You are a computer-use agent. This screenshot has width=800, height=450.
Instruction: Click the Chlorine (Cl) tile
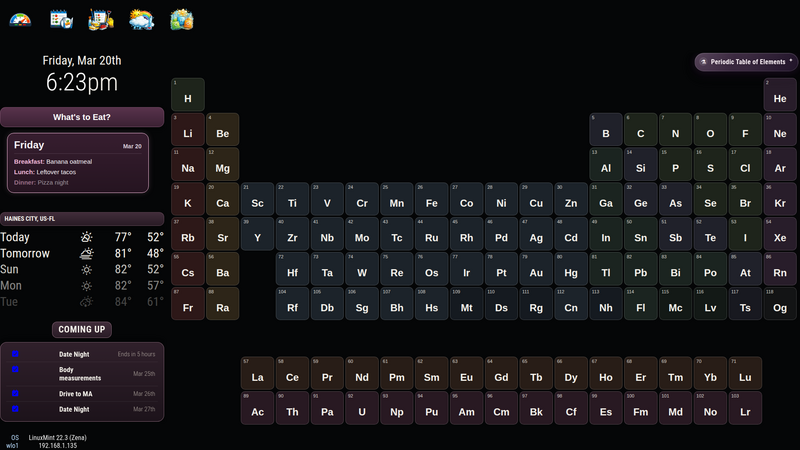(x=745, y=164)
